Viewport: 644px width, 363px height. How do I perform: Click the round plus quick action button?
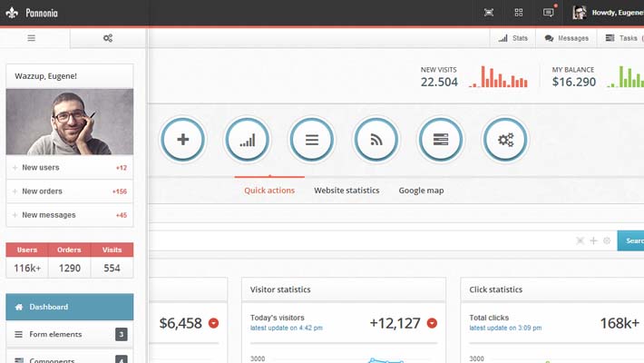coord(182,140)
